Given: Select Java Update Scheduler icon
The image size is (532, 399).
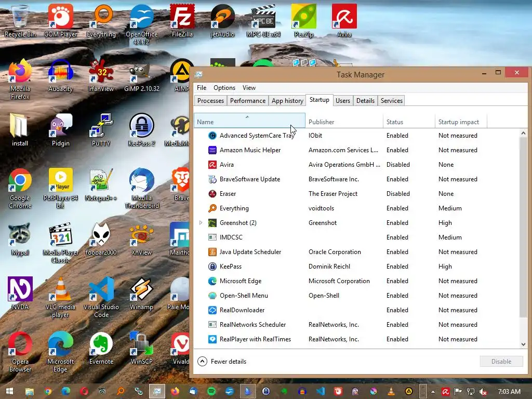Looking at the screenshot, I should pyautogui.click(x=212, y=252).
